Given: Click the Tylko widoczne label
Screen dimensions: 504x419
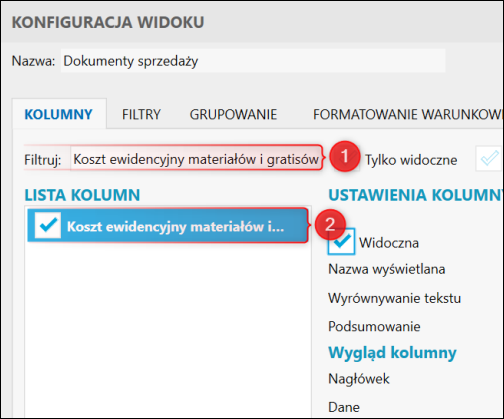Looking at the screenshot, I should coord(411,160).
